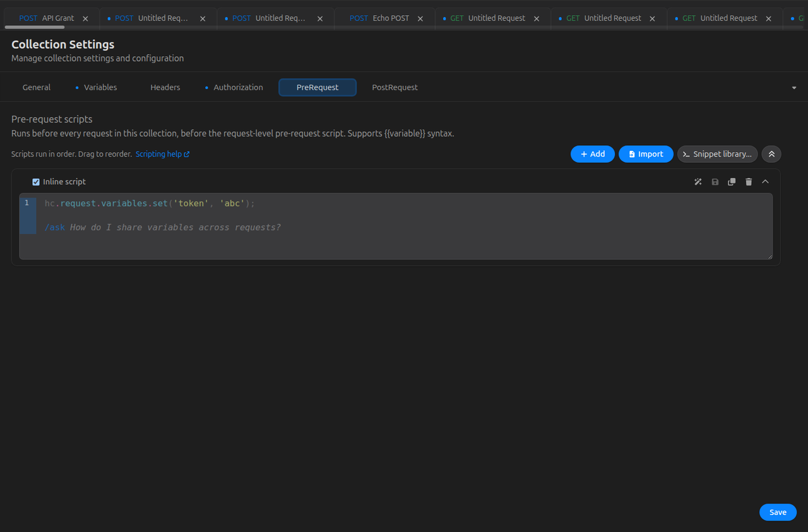Image resolution: width=808 pixels, height=532 pixels.
Task: Click the 'Pre-request scripts' heading
Action: 52,119
